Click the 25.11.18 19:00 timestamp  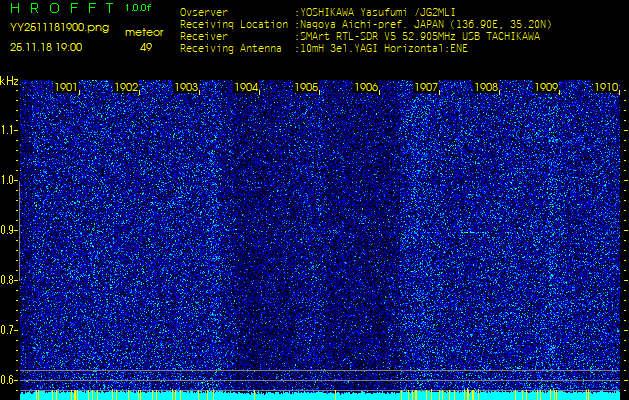click(46, 47)
